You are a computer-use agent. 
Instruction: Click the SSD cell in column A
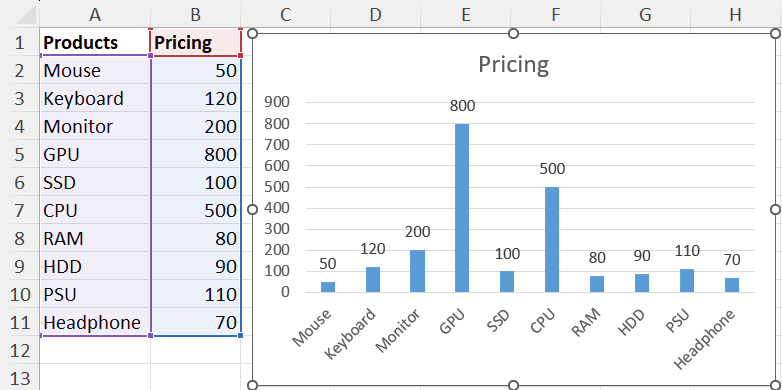coord(95,182)
